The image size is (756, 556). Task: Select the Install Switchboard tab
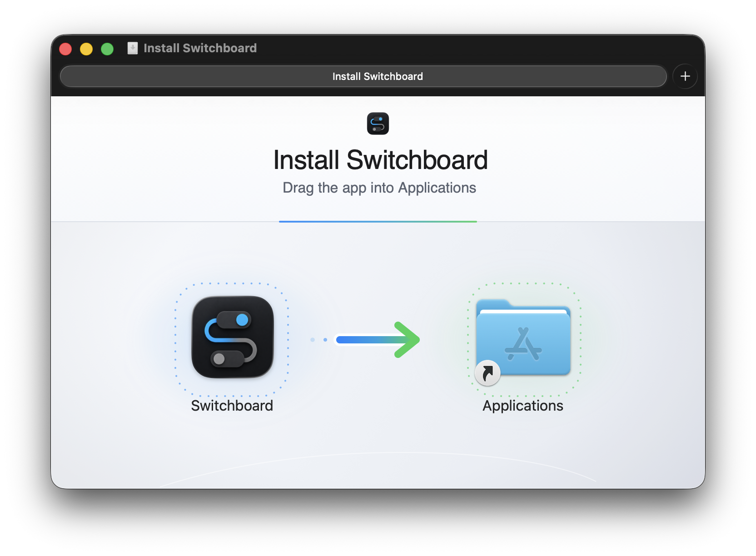point(363,76)
